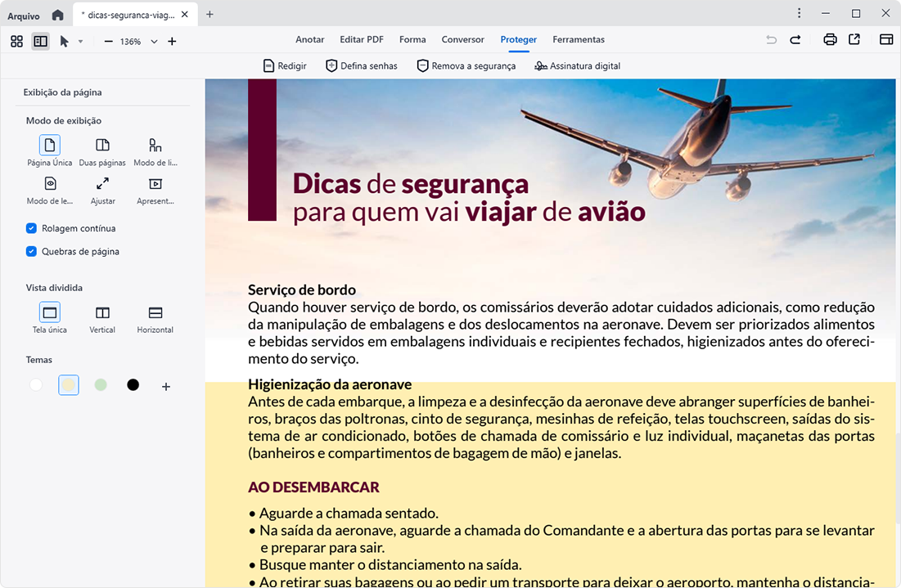This screenshot has width=901, height=588.
Task: Open the zoom level dropdown arrow
Action: (x=154, y=42)
